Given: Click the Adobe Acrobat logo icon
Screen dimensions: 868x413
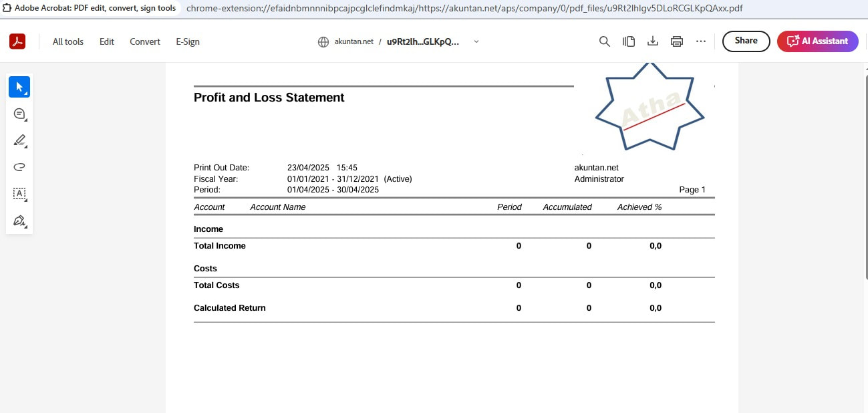Looking at the screenshot, I should tap(17, 41).
